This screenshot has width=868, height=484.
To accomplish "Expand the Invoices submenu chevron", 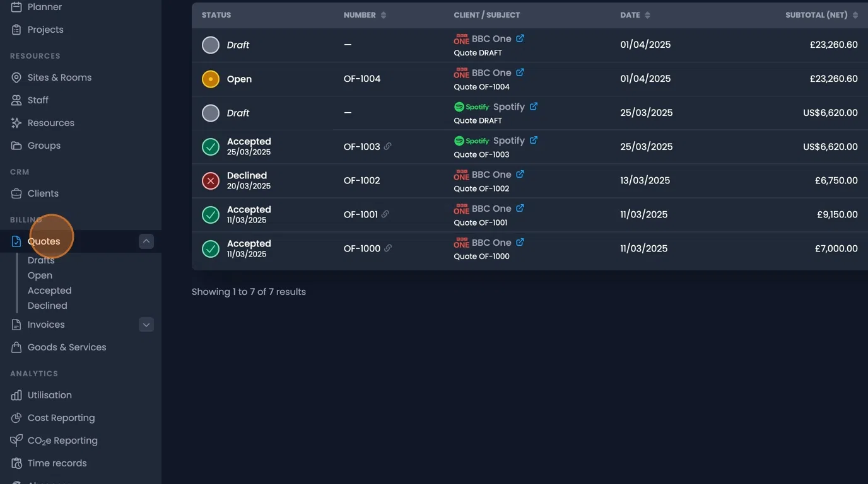I will 146,325.
